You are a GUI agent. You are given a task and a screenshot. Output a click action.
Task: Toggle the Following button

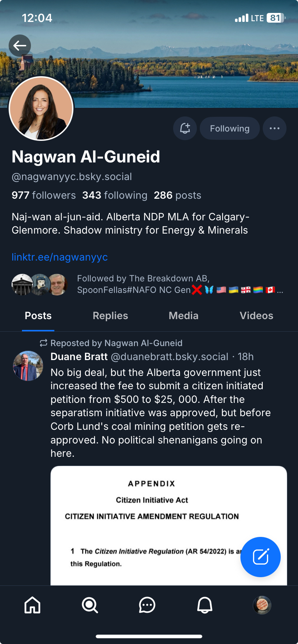(x=230, y=128)
